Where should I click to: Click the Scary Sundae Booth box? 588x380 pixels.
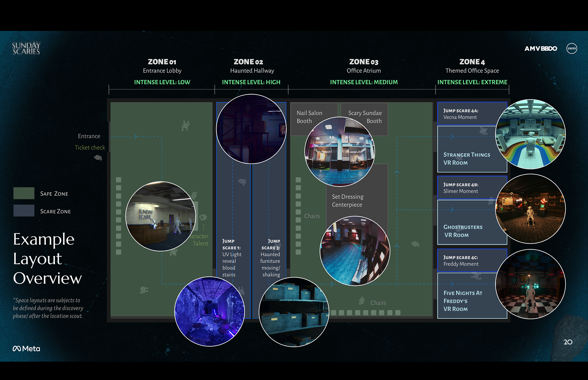364,119
